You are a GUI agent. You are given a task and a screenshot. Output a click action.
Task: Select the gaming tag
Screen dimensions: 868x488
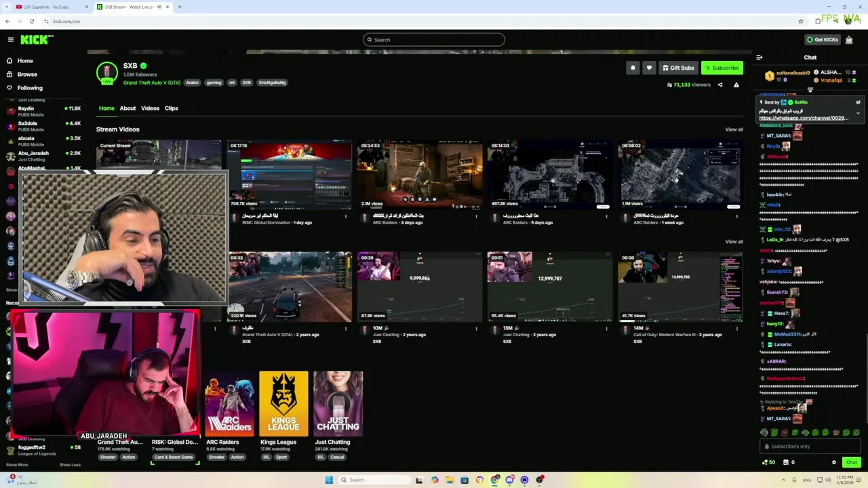tap(214, 83)
